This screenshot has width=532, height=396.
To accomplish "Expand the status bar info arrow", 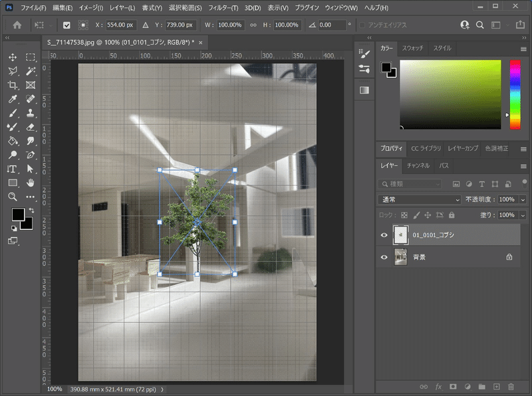I will point(162,389).
